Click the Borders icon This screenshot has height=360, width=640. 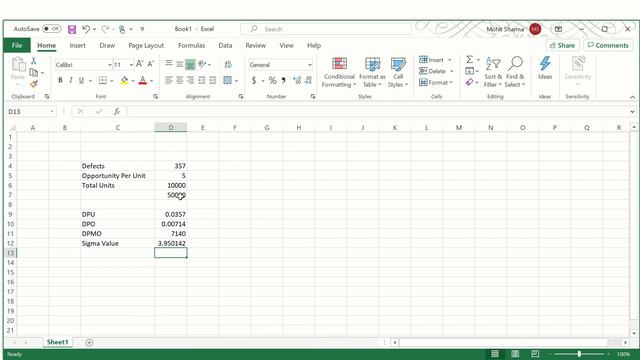point(102,80)
